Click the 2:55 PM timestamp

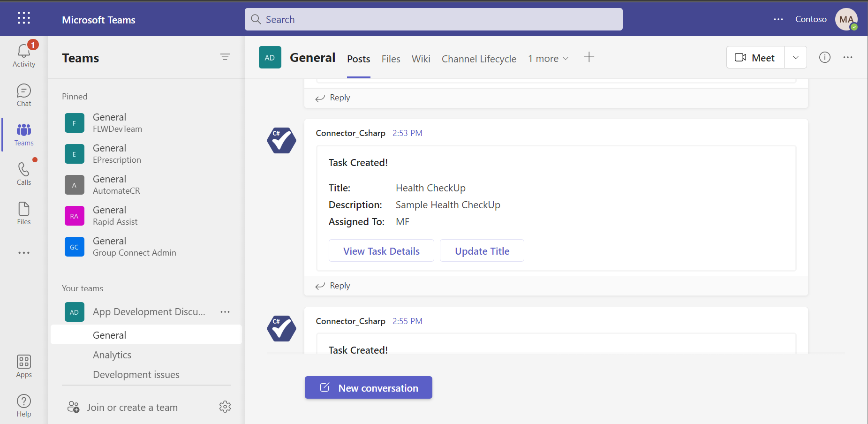(408, 321)
